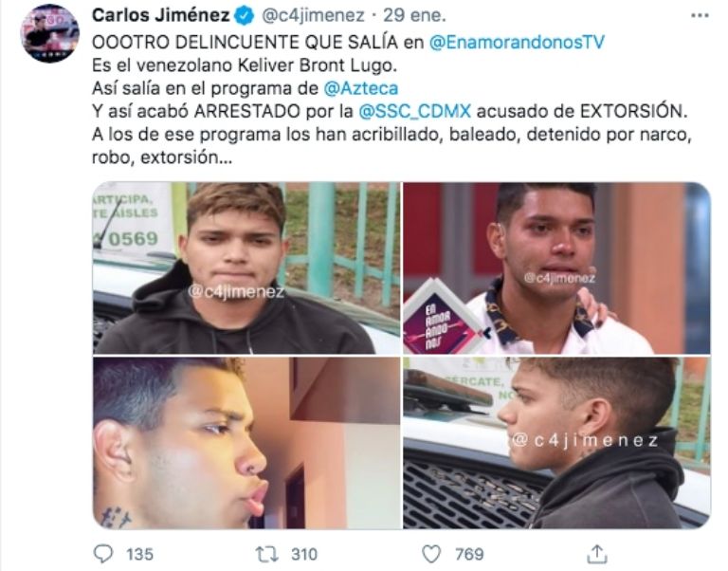This screenshot has width=728, height=571.
Task: Click the 769 likes count
Action: click(469, 554)
